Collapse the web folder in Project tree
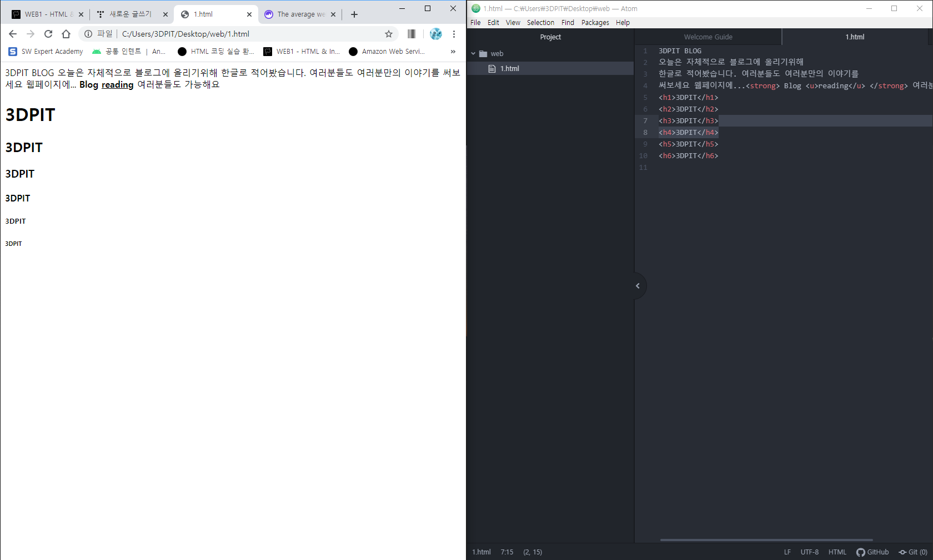Screen dimensions: 933x560 [x=473, y=54]
